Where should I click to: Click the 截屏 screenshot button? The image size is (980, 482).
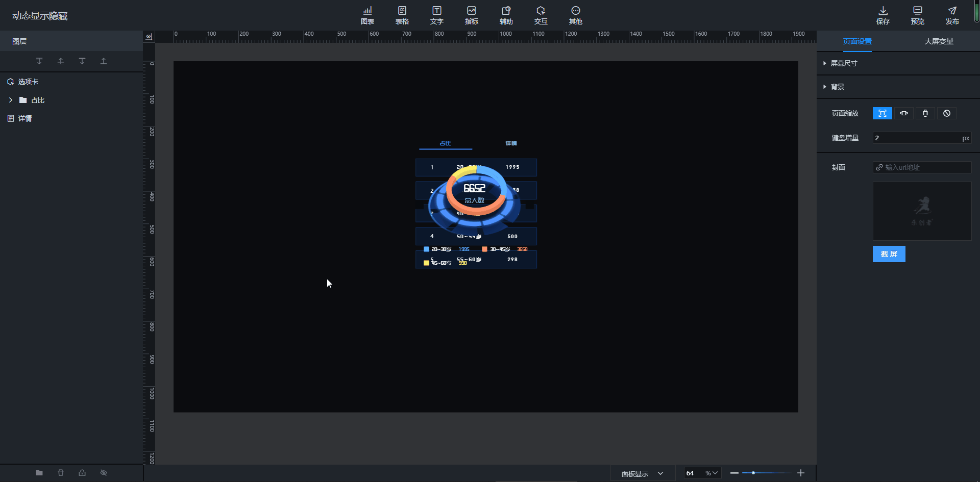(889, 254)
